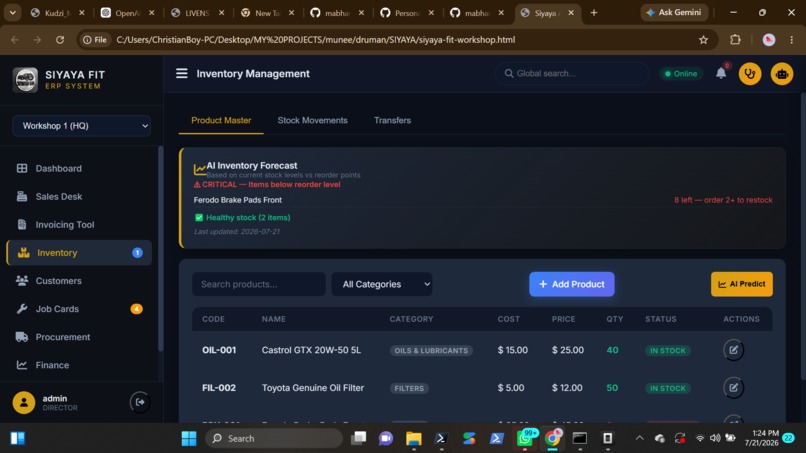The image size is (806, 453).
Task: Click the Add Product button
Action: click(x=572, y=284)
